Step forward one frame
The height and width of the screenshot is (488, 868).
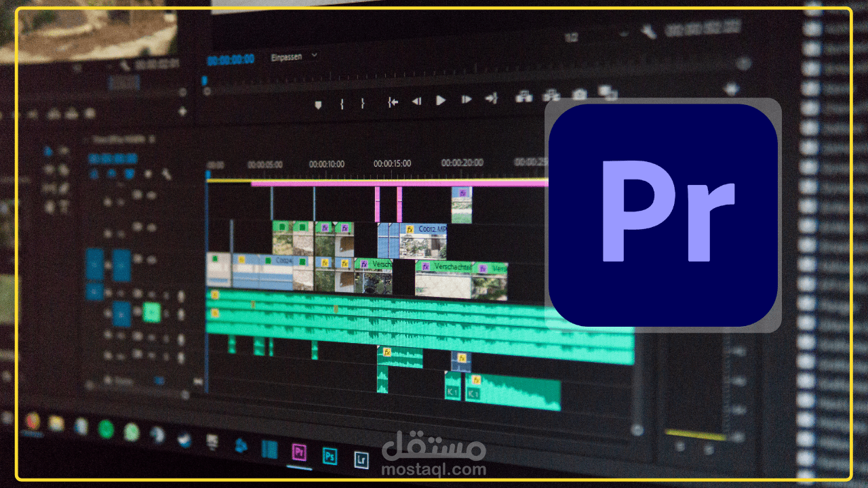(466, 100)
